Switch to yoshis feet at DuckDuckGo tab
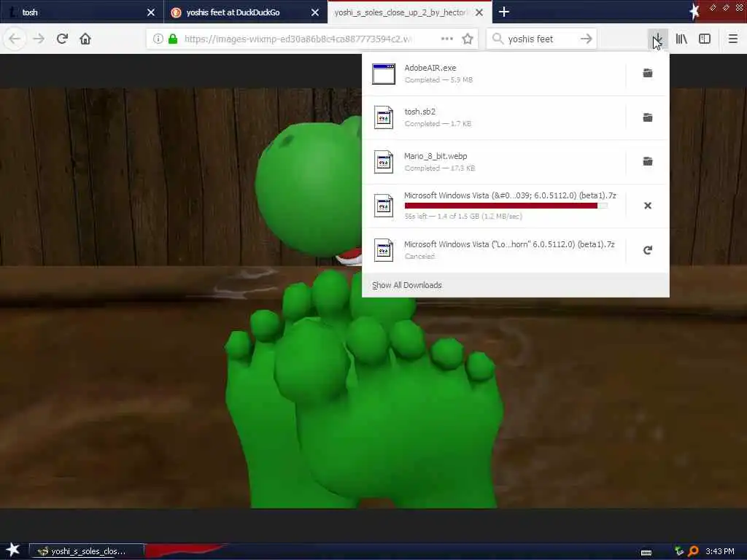Screen dimensions: 747x560 pyautogui.click(x=246, y=12)
